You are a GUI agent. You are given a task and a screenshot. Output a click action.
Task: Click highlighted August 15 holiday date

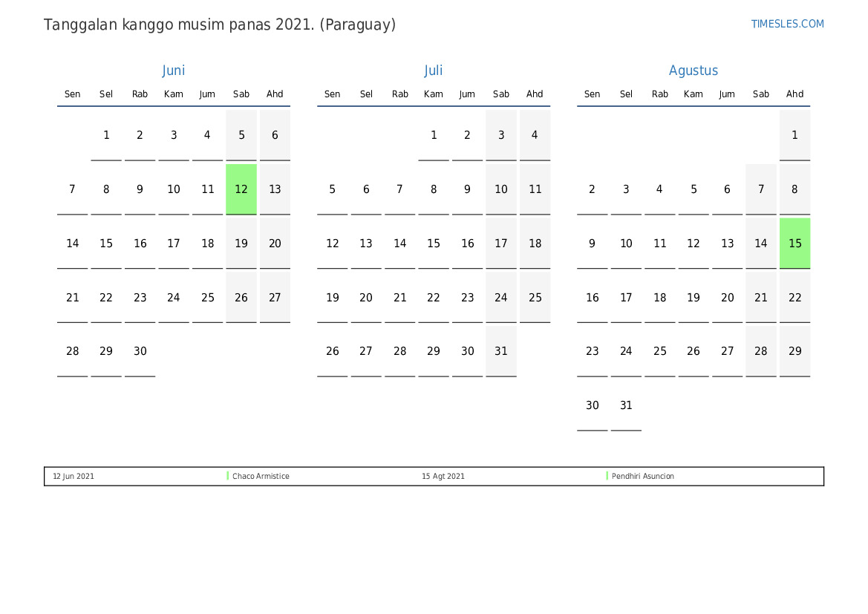tap(794, 244)
